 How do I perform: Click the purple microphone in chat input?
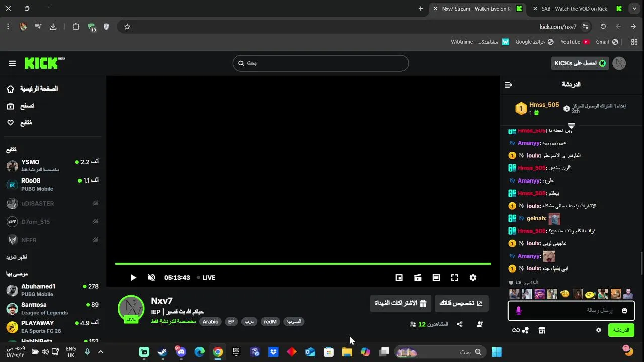[x=519, y=311]
